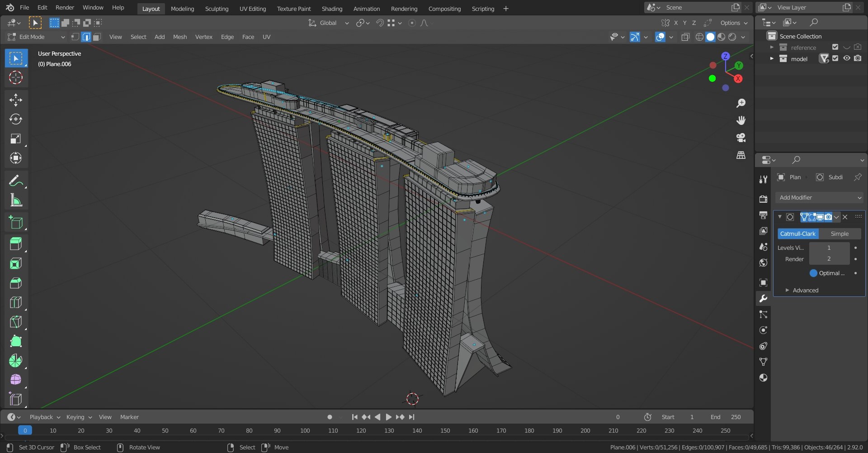This screenshot has width=868, height=453.
Task: Switch to face select mode
Action: [96, 37]
